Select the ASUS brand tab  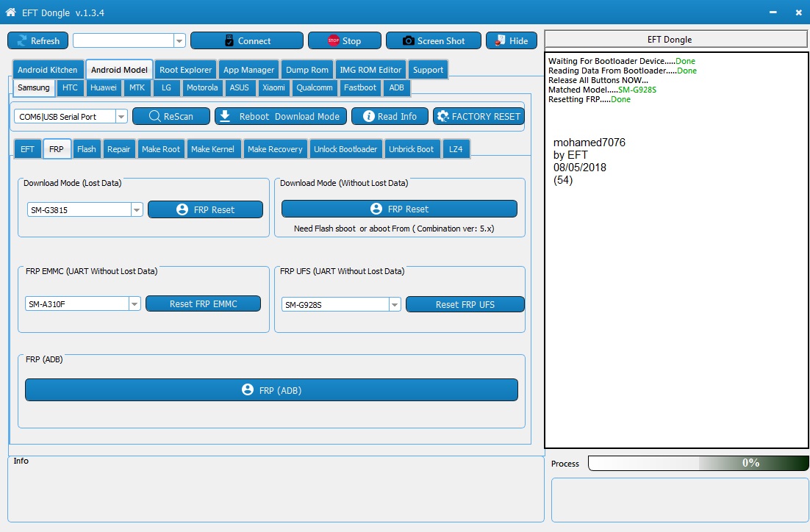click(x=239, y=87)
